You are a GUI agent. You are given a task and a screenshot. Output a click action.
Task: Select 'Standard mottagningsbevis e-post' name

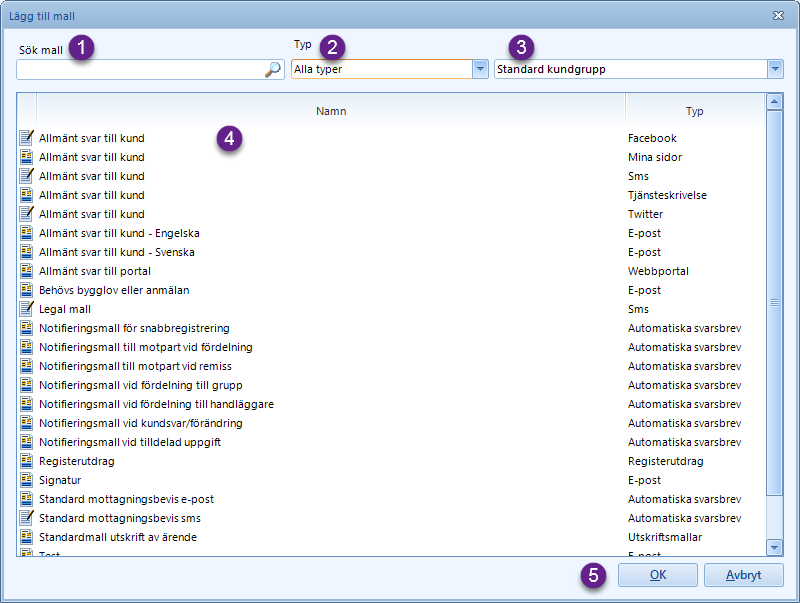(127, 499)
